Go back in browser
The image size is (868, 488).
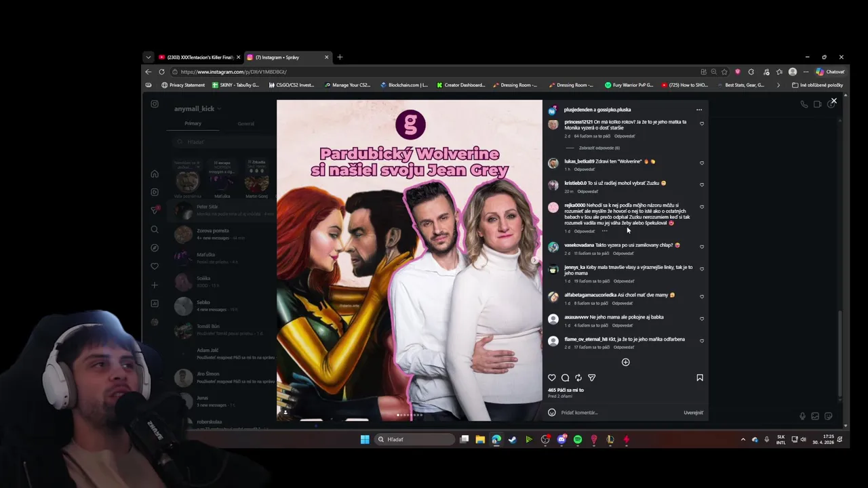[148, 71]
